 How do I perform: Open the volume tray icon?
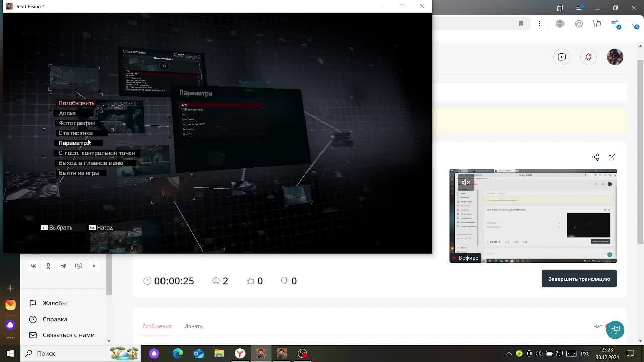pyautogui.click(x=539, y=353)
